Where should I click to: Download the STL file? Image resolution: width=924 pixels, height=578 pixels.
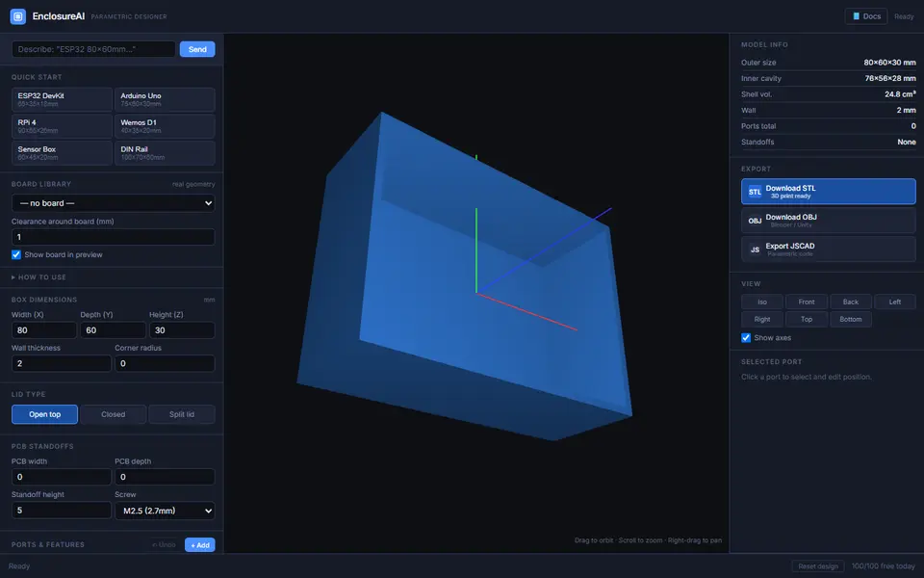828,192
